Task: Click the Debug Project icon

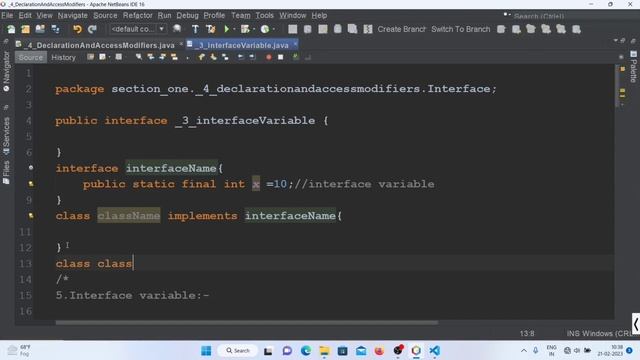Action: tap(245, 29)
